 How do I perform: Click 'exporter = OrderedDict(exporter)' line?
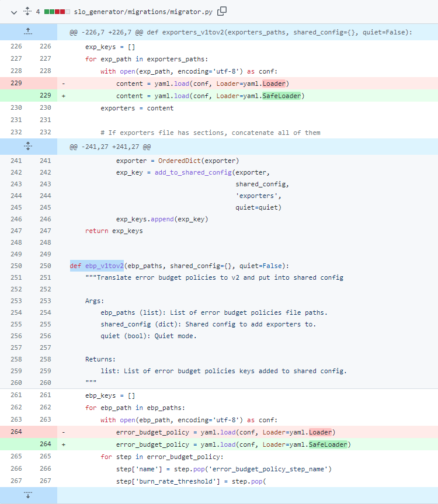pos(178,161)
